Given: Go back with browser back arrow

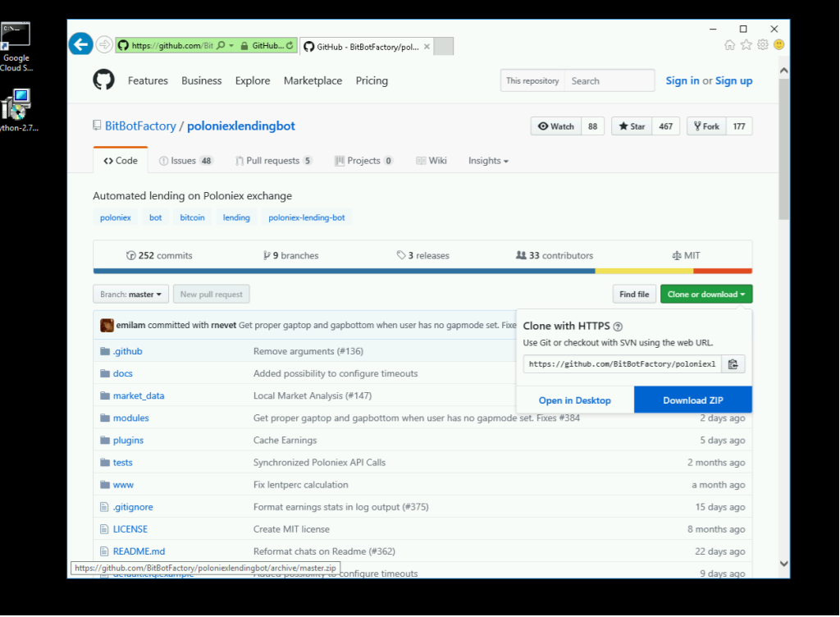Looking at the screenshot, I should coord(81,44).
